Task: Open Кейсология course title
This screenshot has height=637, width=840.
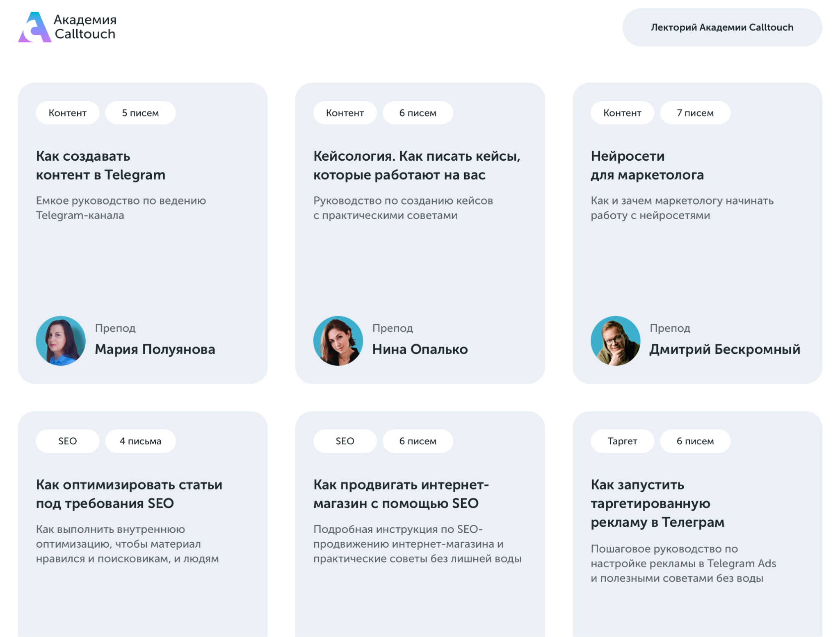Action: [x=417, y=165]
